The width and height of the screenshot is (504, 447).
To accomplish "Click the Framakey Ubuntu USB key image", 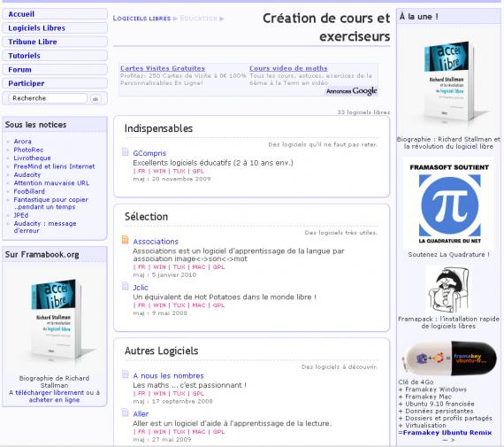I will [450, 358].
